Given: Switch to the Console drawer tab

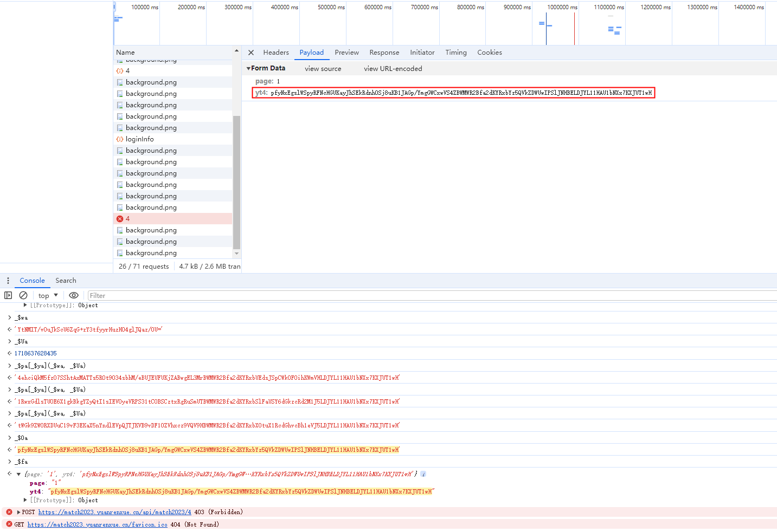Looking at the screenshot, I should [x=32, y=281].
